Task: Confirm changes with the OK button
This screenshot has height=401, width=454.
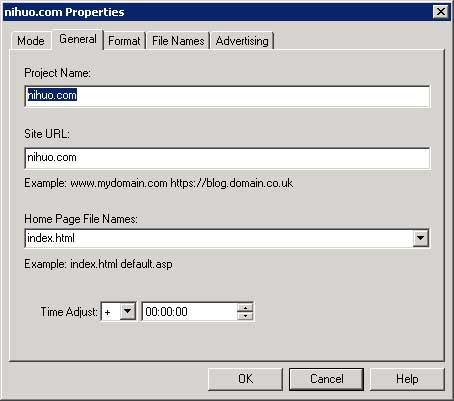Action: pos(245,379)
